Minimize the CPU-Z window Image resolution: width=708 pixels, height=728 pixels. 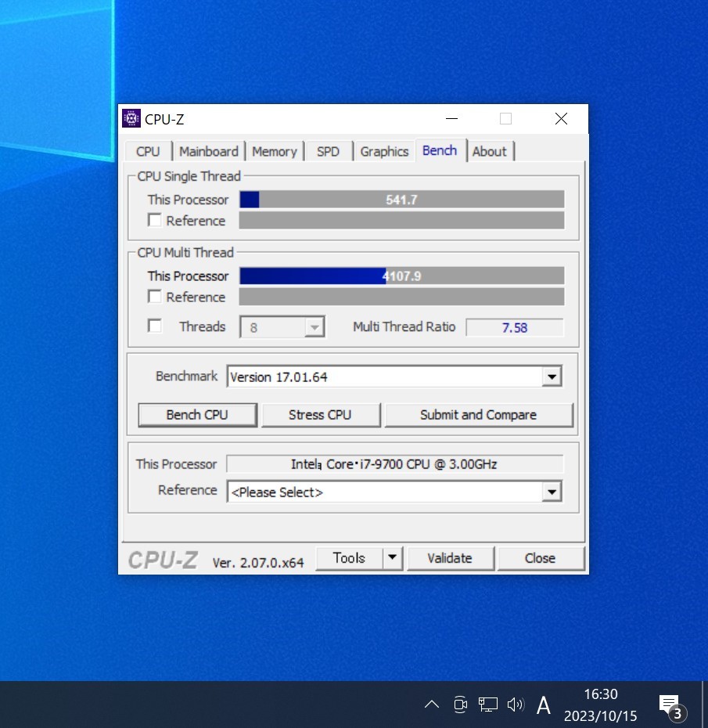point(452,119)
